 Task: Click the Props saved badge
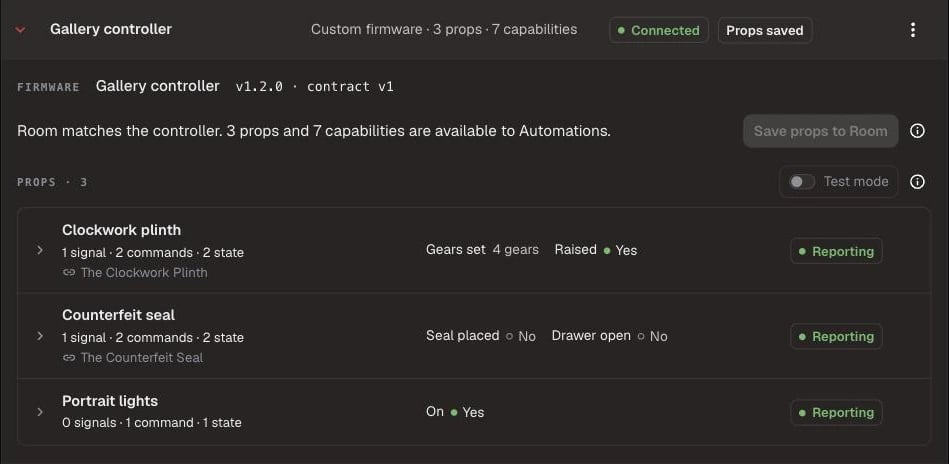(x=765, y=30)
